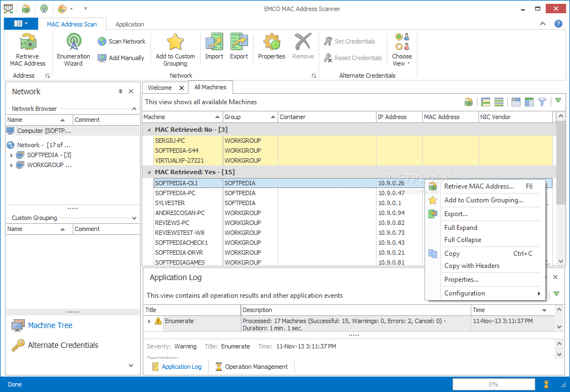Sort by the Machine column header
The image size is (570, 392).
pos(182,117)
